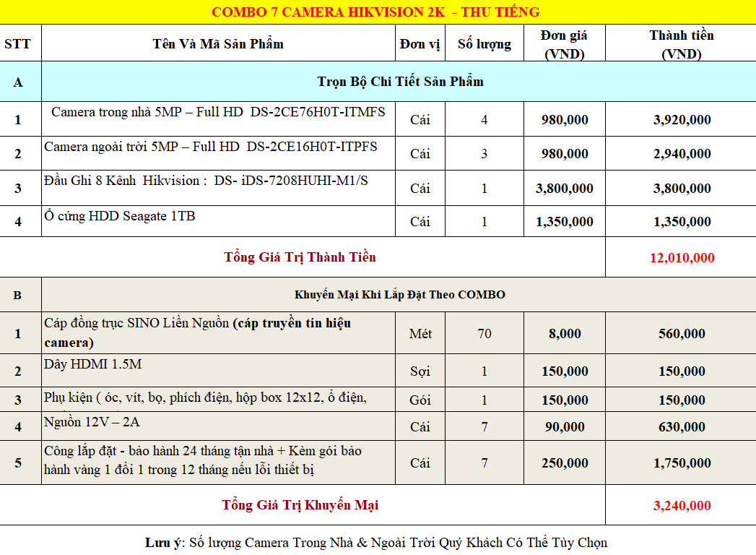This screenshot has height=555, width=756.
Task: Select the 1,750,000 installation cost cell
Action: point(682,463)
